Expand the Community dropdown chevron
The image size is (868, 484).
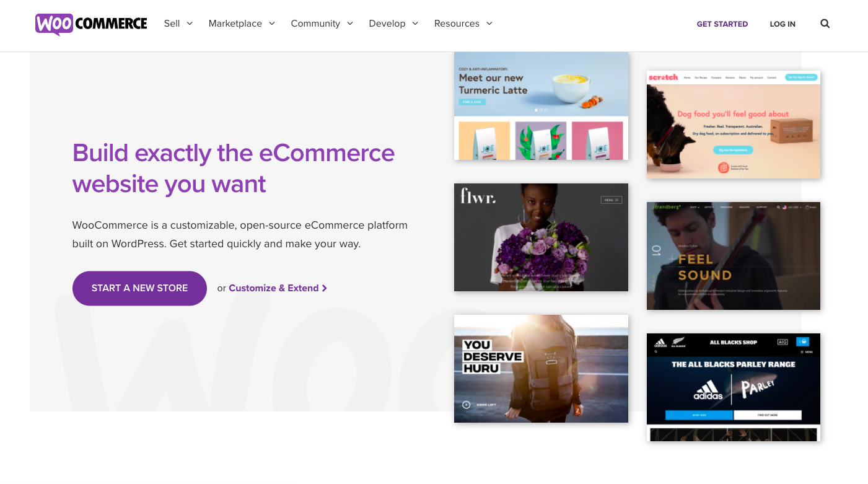click(x=350, y=24)
